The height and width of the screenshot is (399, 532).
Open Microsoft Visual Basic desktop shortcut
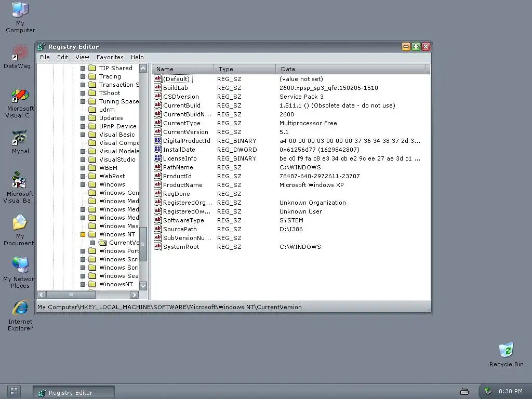[20, 187]
